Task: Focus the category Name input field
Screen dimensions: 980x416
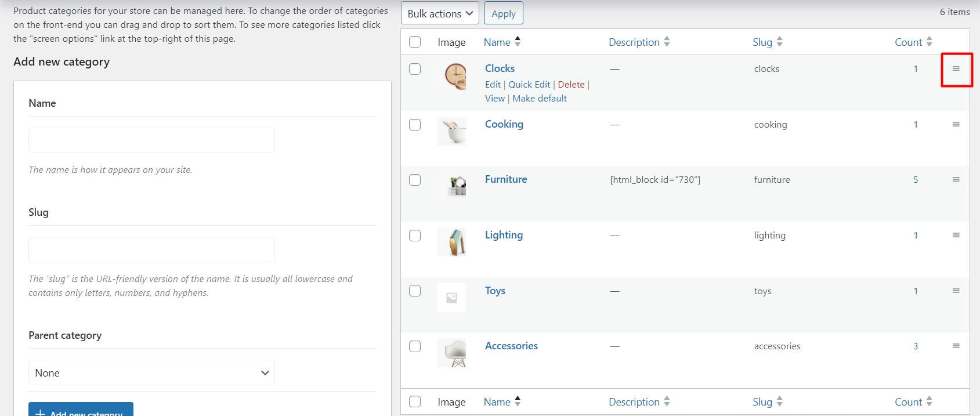Action: point(151,140)
